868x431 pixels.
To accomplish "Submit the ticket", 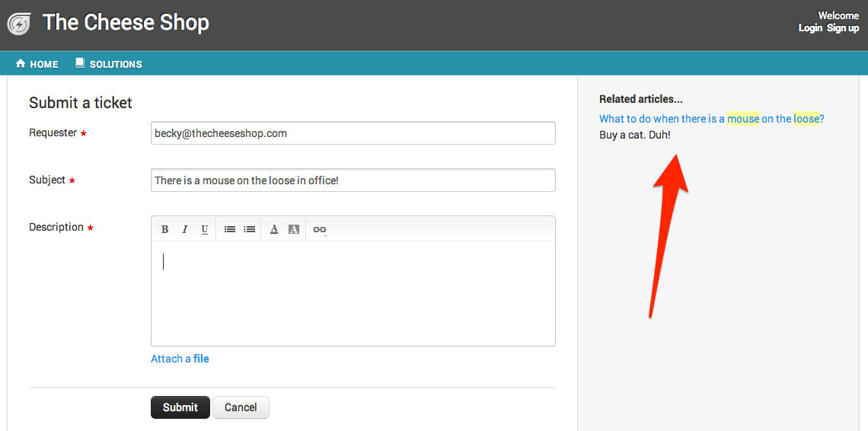I will click(180, 407).
